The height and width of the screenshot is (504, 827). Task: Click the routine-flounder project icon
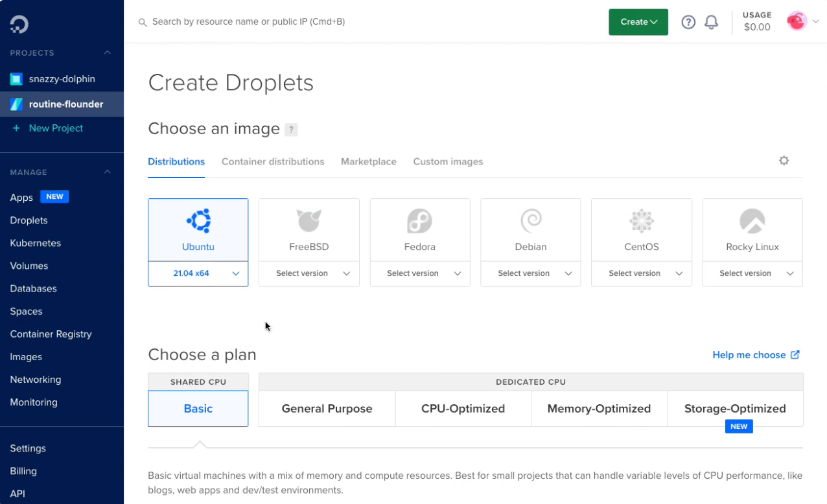pyautogui.click(x=16, y=104)
